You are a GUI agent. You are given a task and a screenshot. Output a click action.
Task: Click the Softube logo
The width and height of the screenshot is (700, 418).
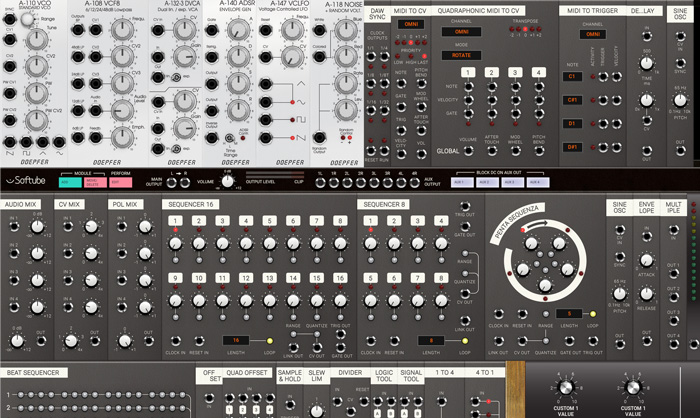pos(26,180)
